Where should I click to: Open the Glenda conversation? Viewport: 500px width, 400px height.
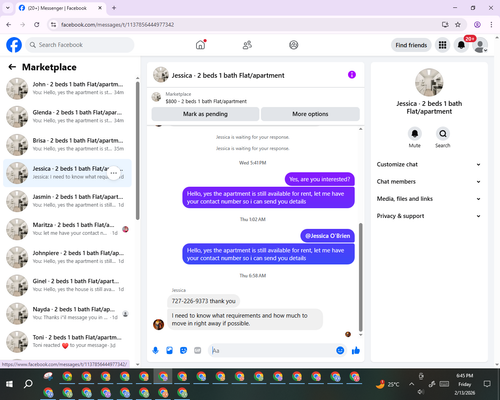[67, 117]
